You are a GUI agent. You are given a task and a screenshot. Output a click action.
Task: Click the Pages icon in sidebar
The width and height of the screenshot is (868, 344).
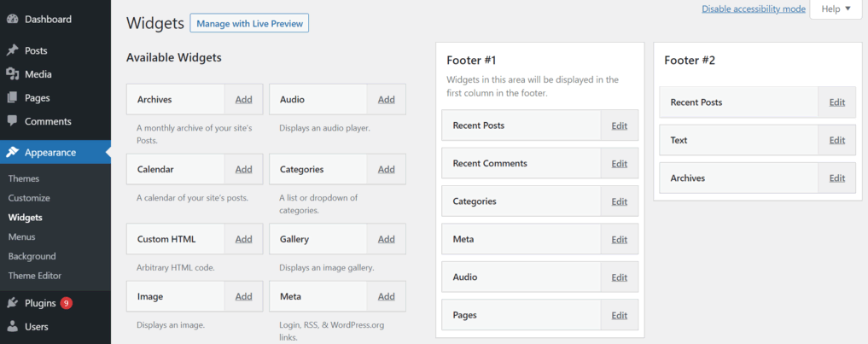coord(13,98)
